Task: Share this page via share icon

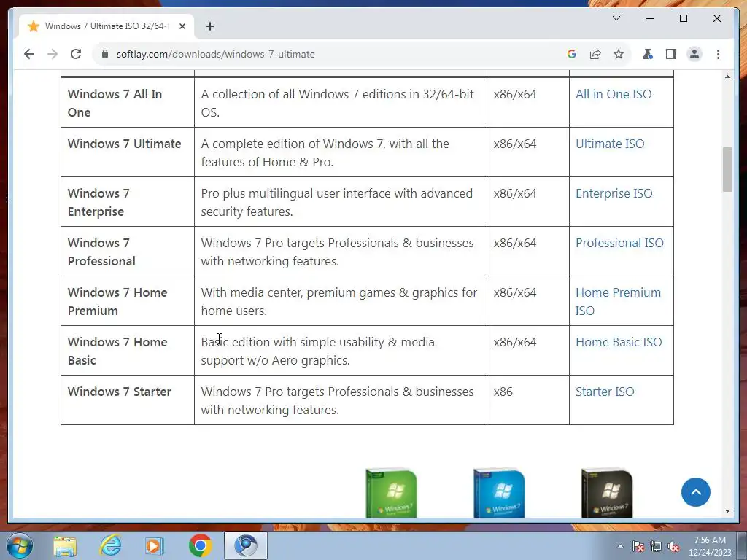Action: [x=595, y=54]
